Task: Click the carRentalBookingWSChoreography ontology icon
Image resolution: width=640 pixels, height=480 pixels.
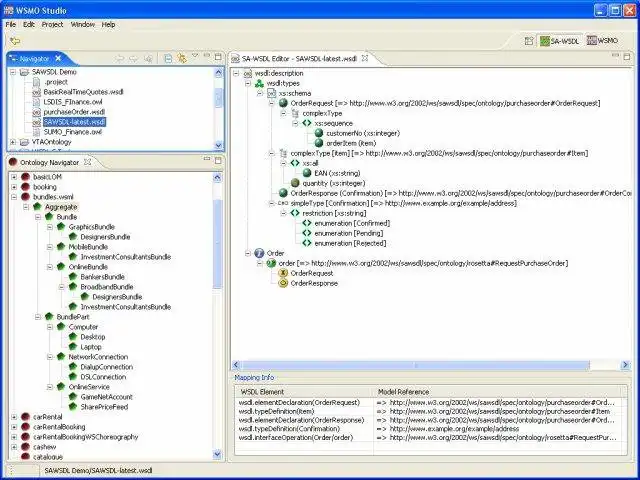Action: tap(25, 437)
